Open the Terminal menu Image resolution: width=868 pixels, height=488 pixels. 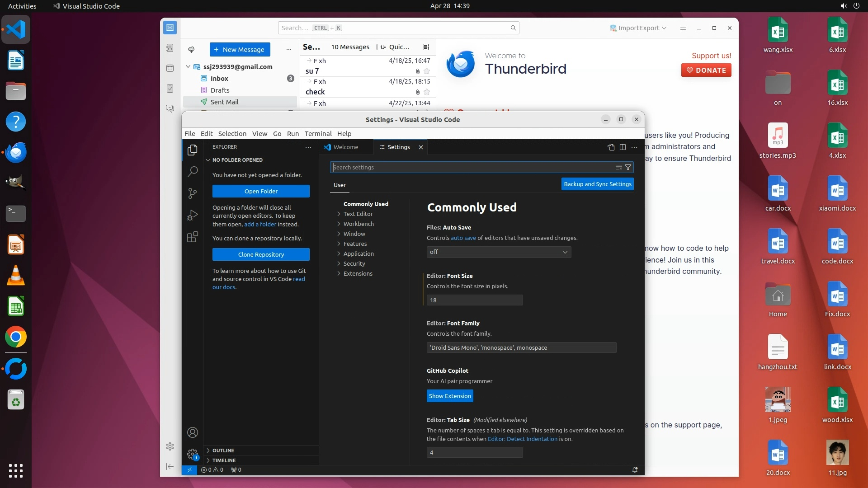318,134
